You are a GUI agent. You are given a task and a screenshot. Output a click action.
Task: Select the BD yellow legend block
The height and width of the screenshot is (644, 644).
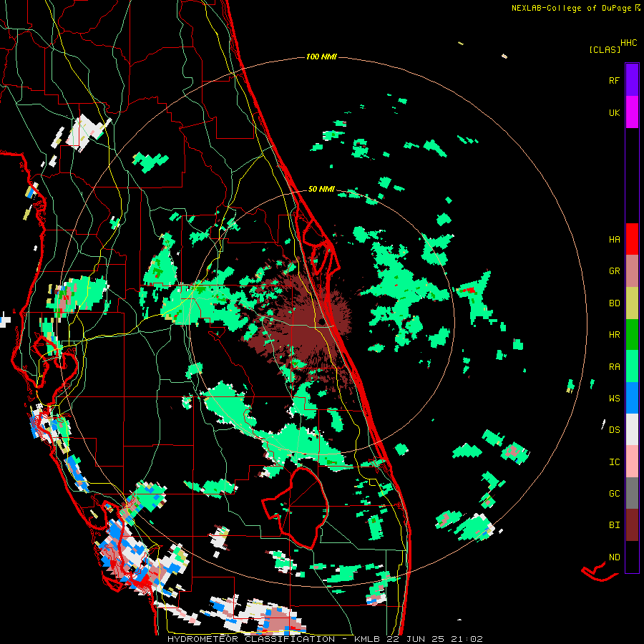pyautogui.click(x=632, y=303)
